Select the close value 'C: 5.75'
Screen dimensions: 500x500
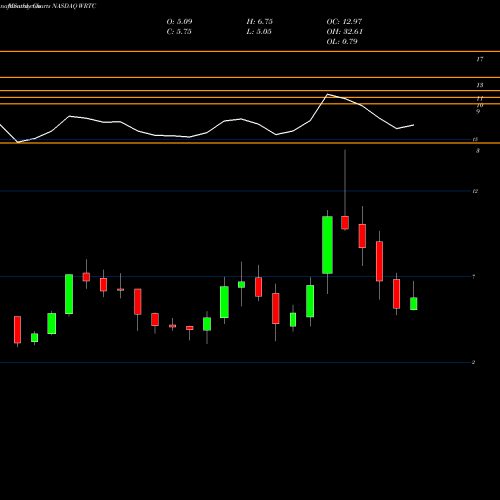coord(179,32)
